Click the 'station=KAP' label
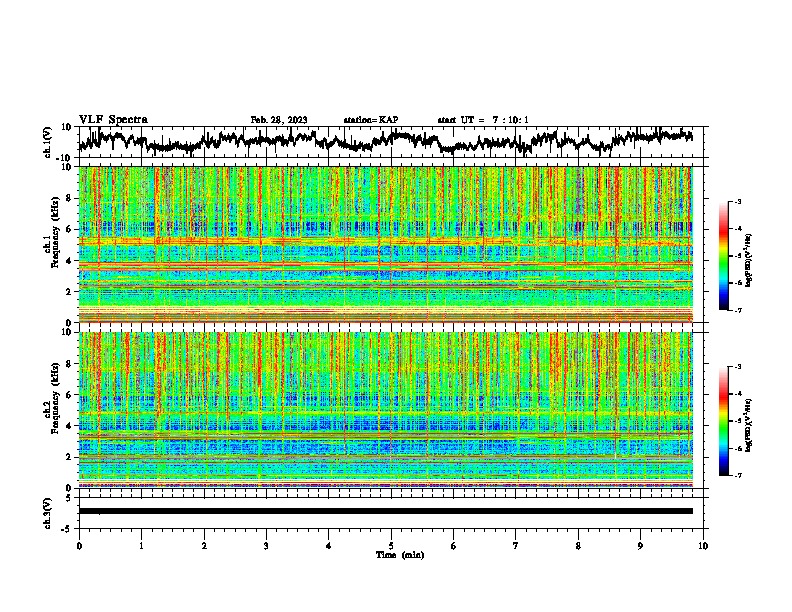The image size is (792, 612). tap(371, 120)
